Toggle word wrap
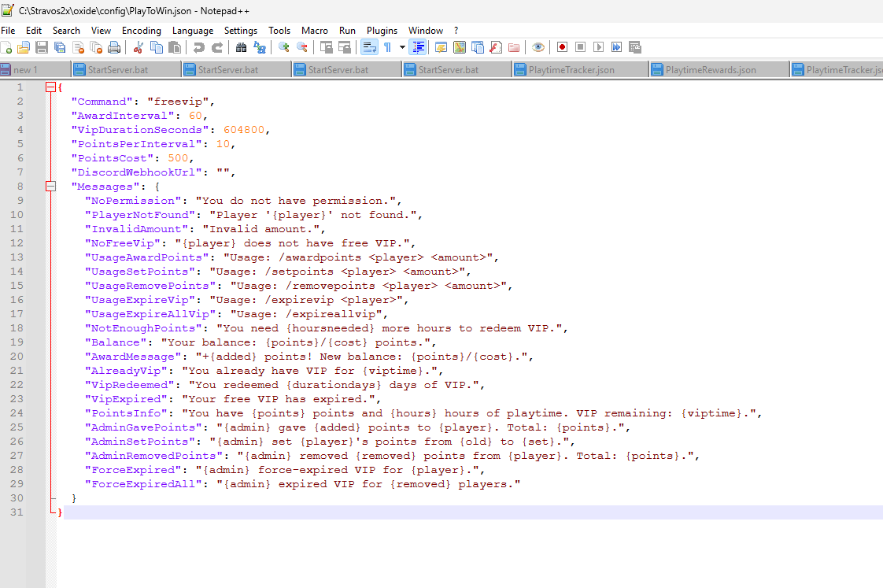Image resolution: width=883 pixels, height=588 pixels. pos(369,46)
